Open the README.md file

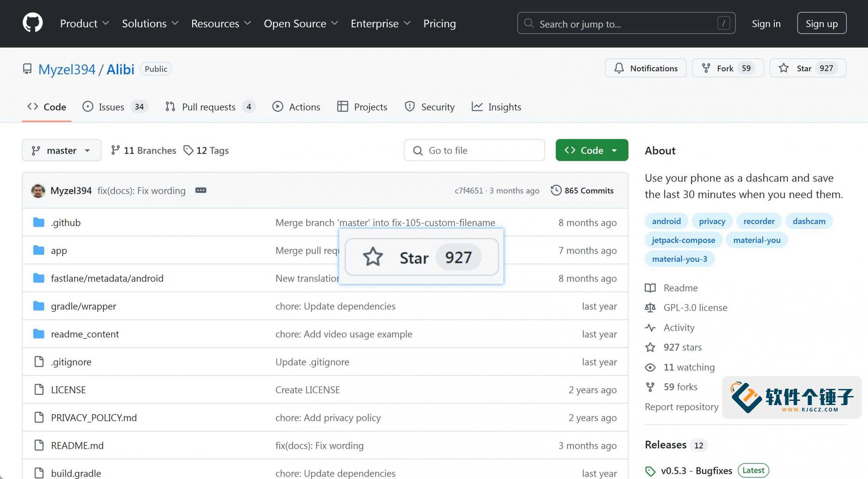77,446
